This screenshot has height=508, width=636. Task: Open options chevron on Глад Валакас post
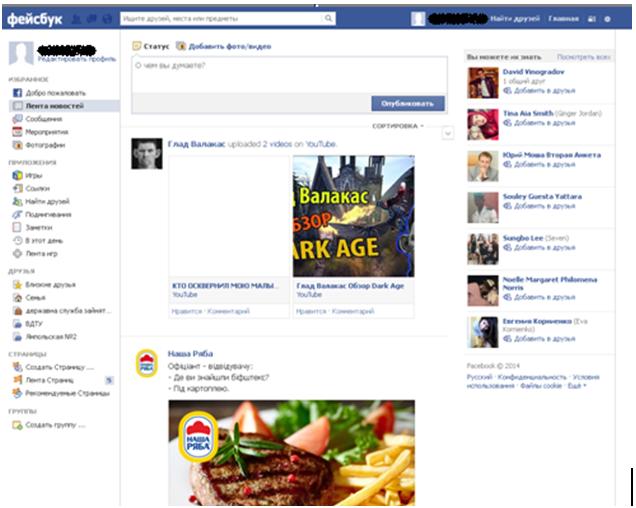tap(447, 133)
